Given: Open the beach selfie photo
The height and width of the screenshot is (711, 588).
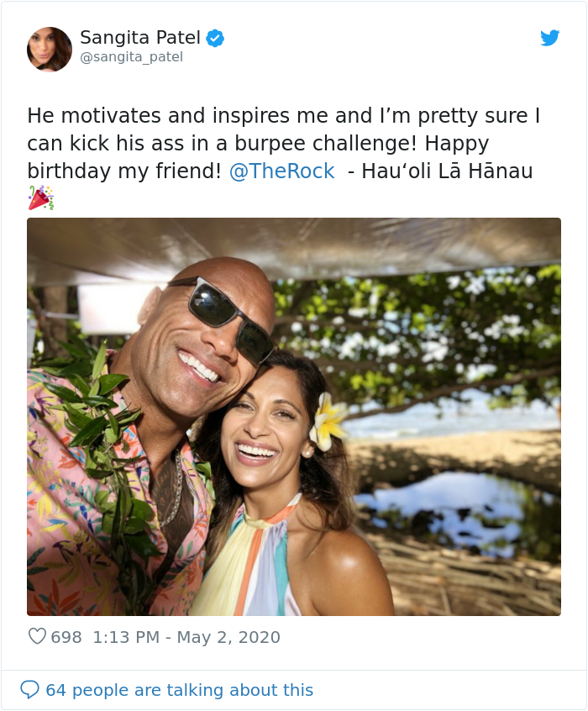Looking at the screenshot, I should [294, 418].
